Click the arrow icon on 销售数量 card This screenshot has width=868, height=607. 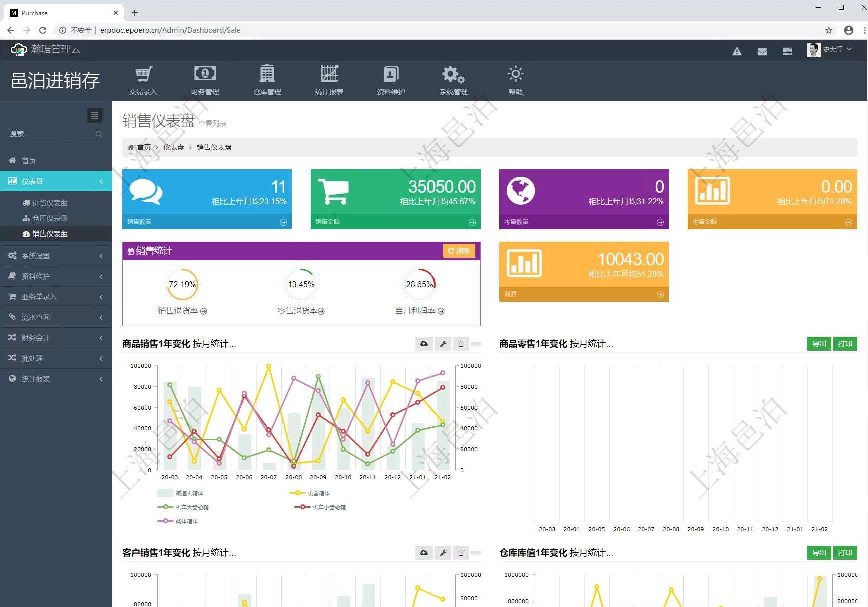click(283, 222)
